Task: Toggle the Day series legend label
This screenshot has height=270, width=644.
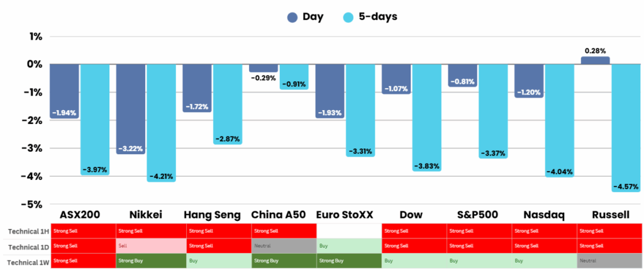Action: [x=312, y=17]
